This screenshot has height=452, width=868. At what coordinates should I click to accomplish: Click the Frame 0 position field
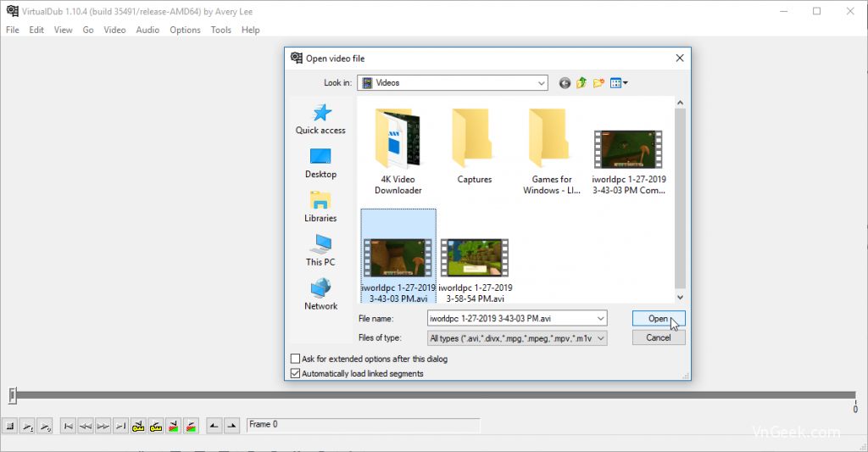coord(364,425)
